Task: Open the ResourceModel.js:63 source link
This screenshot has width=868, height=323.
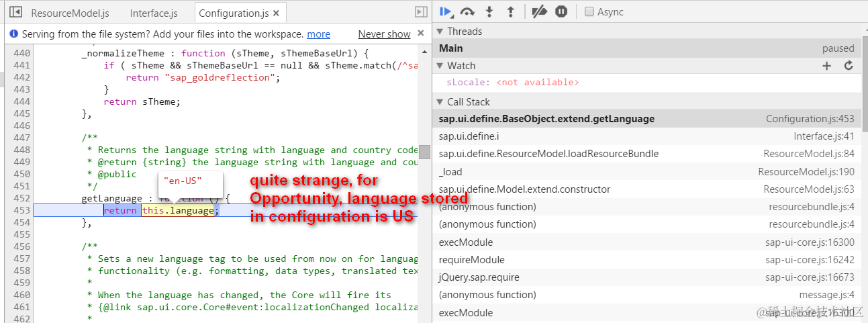Action: click(x=809, y=189)
